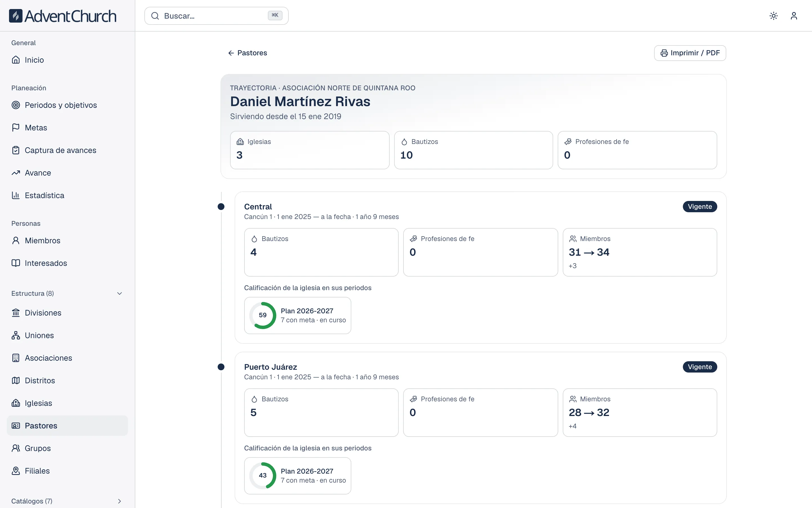Click the ⌘K shortcut badge in search

point(275,16)
